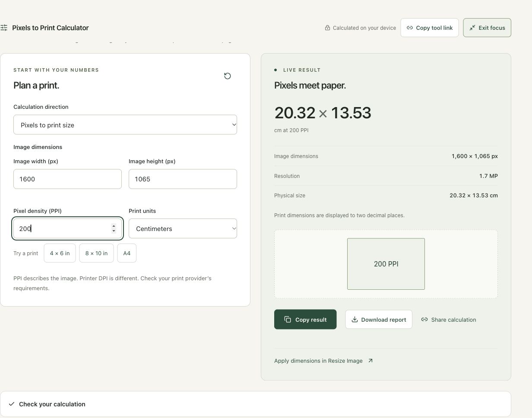Click the 'Pixels meet paper.' heading
Screen dimensions: 532x418
point(310,85)
